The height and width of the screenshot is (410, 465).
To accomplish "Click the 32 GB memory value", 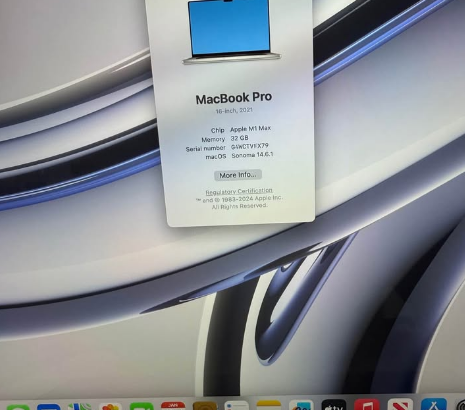I will [x=239, y=137].
